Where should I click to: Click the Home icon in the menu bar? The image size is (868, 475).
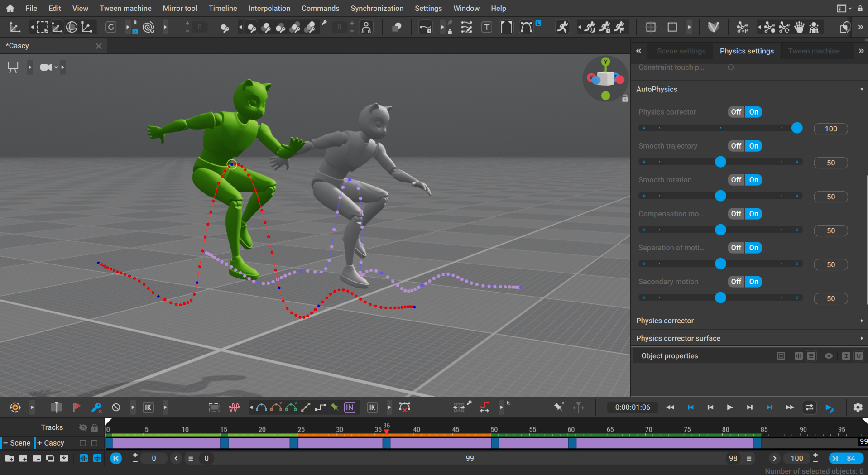pos(10,8)
